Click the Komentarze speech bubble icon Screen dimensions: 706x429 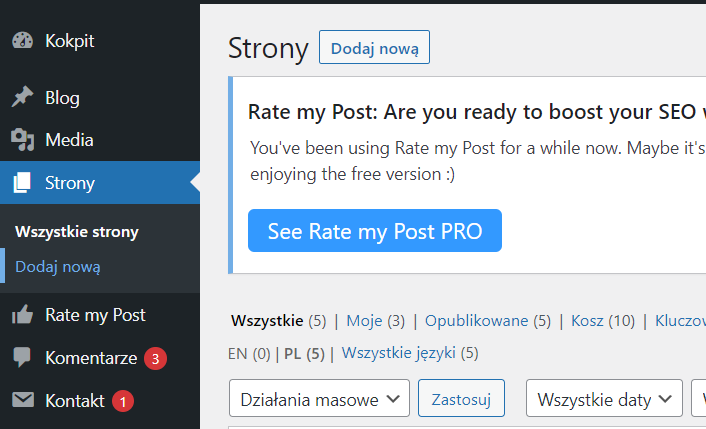(x=22, y=357)
